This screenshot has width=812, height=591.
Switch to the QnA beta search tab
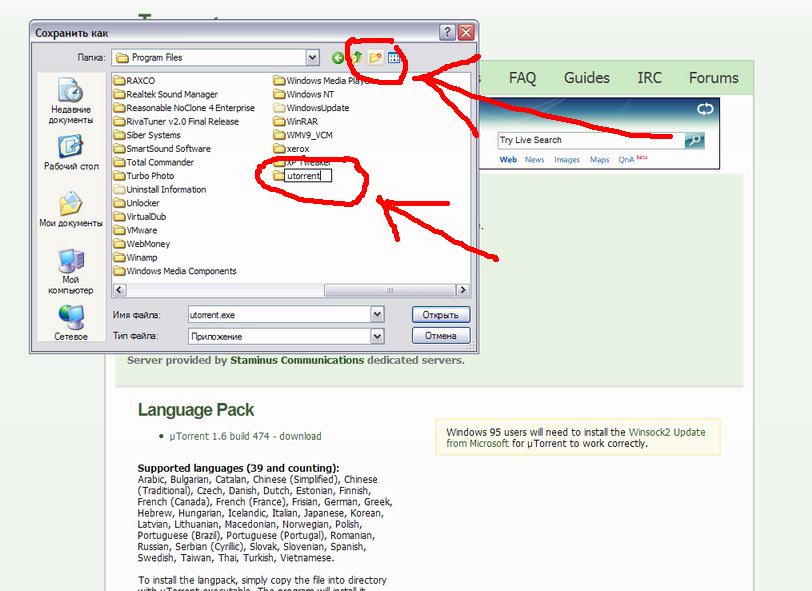[632, 159]
